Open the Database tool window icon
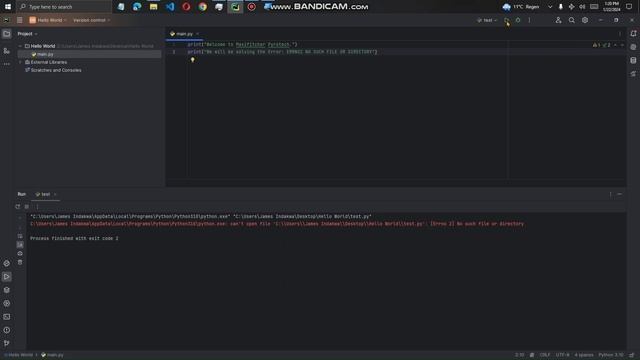This screenshot has height=360, width=640. 633,60
